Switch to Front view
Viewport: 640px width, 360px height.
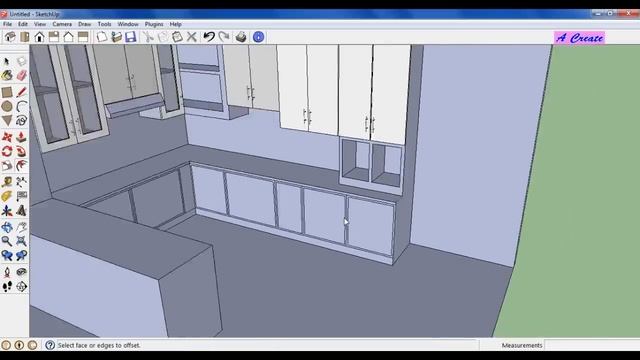click(x=39, y=37)
